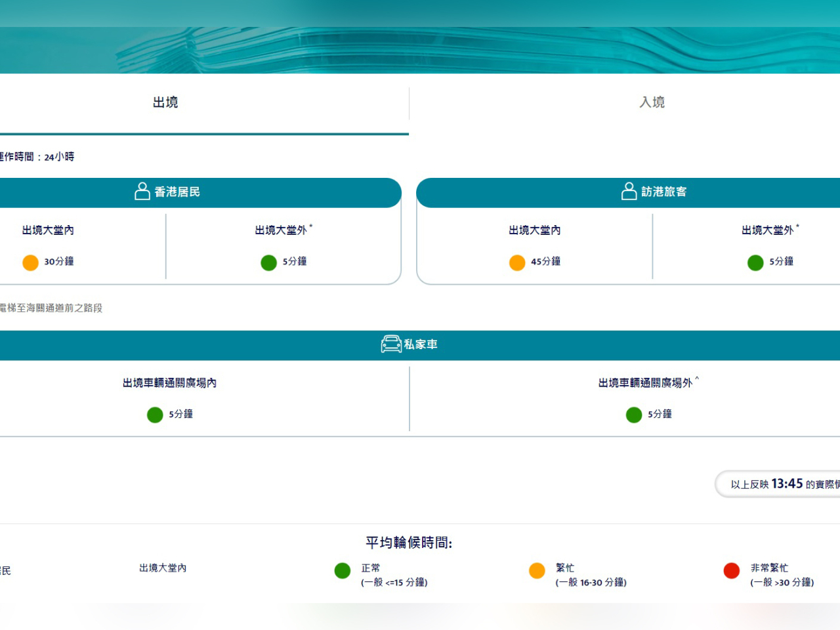The image size is (840, 630).
Task: Click 出境大堂內 label under 訪港旅客
Action: pos(535,230)
